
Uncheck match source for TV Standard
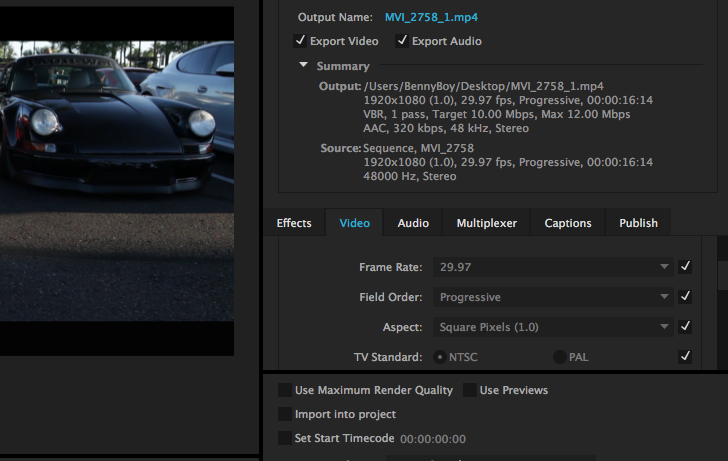685,357
